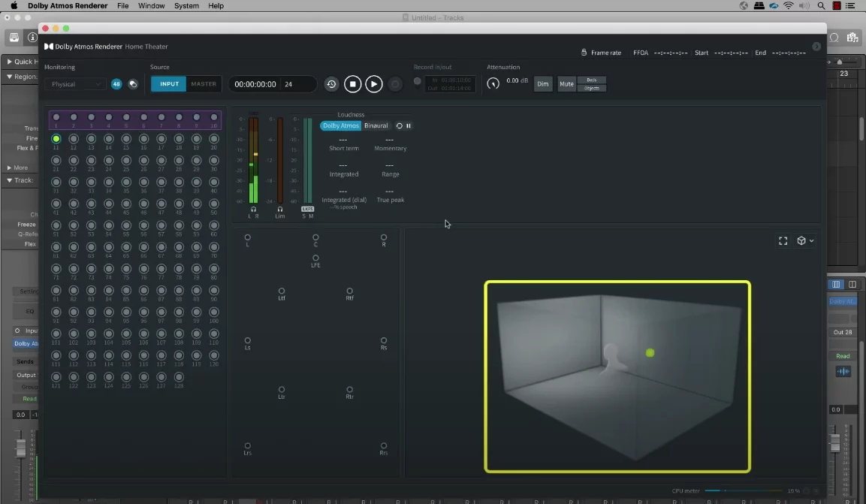Image resolution: width=866 pixels, height=504 pixels.
Task: Open the System menu
Action: (186, 6)
